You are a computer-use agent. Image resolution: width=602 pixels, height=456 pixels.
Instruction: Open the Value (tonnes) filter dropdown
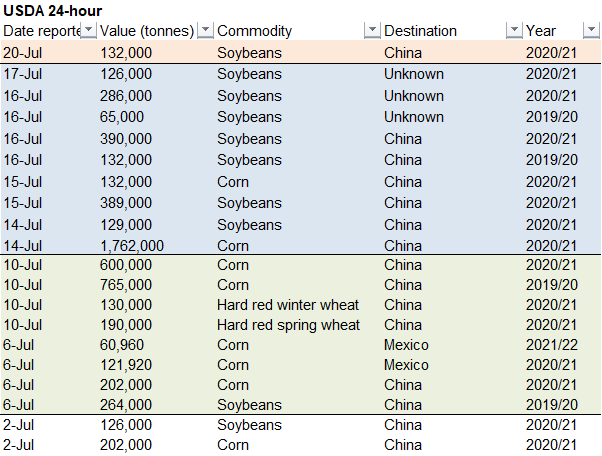(205, 31)
